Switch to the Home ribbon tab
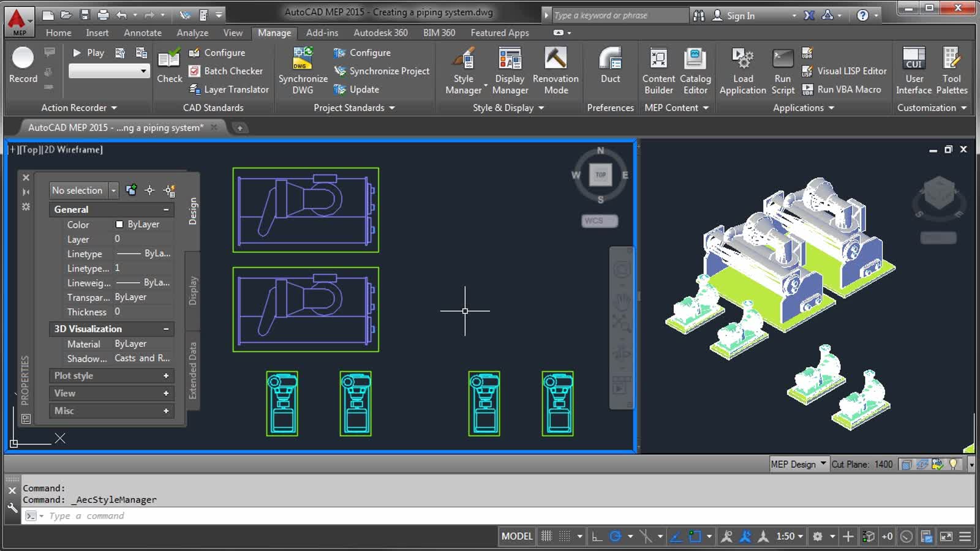 (58, 32)
